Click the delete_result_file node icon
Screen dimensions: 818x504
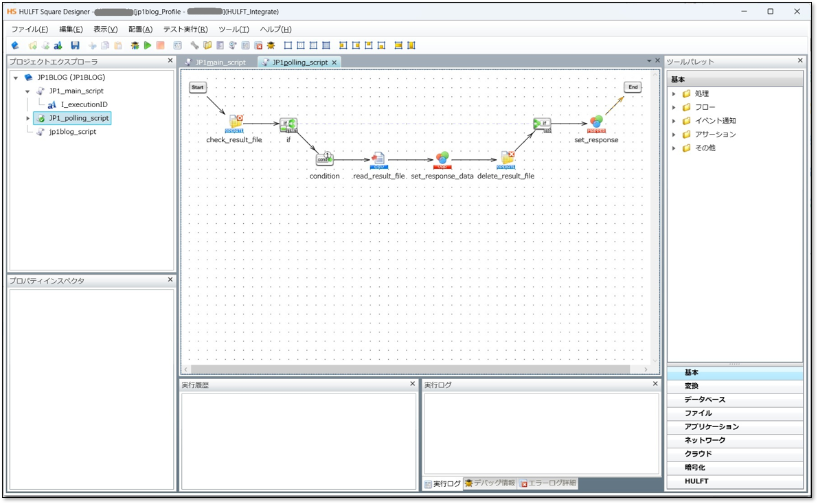(x=506, y=160)
